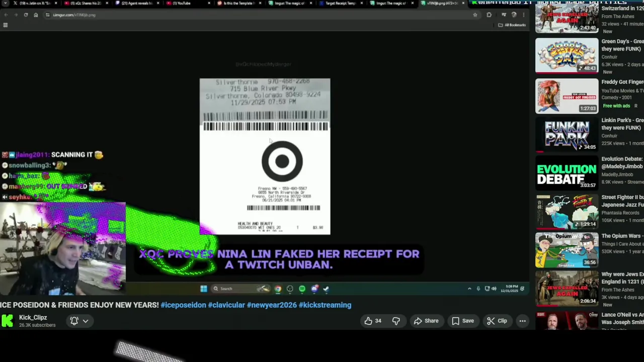Open the taskbar volume speaker icon
Viewport: 644px width, 362px height.
tap(494, 289)
